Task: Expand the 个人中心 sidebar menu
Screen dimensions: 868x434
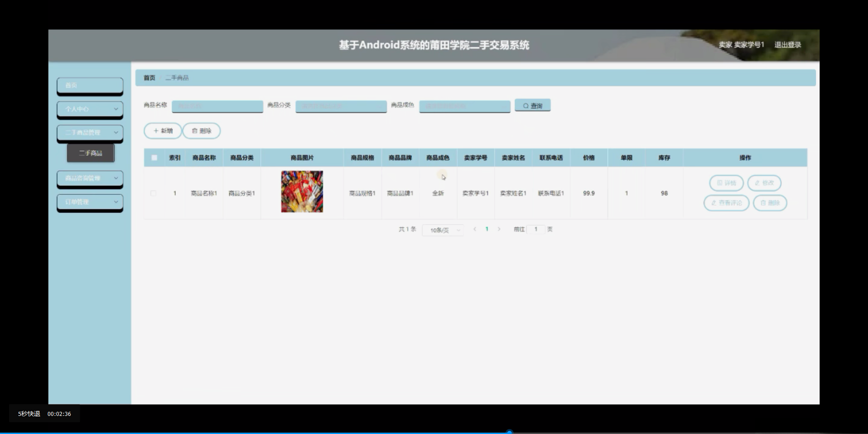Action: [x=90, y=110]
